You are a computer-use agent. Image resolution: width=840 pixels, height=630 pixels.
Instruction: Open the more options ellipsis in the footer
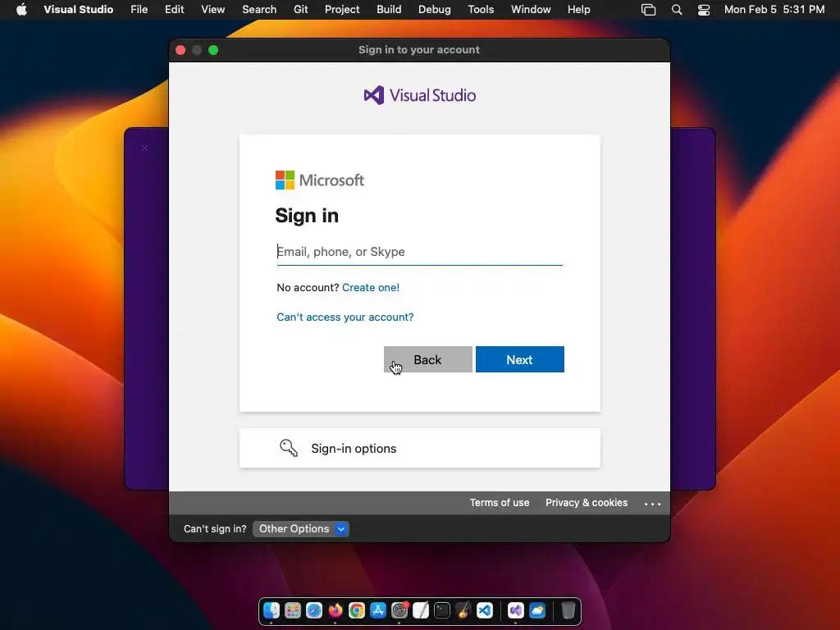(652, 504)
